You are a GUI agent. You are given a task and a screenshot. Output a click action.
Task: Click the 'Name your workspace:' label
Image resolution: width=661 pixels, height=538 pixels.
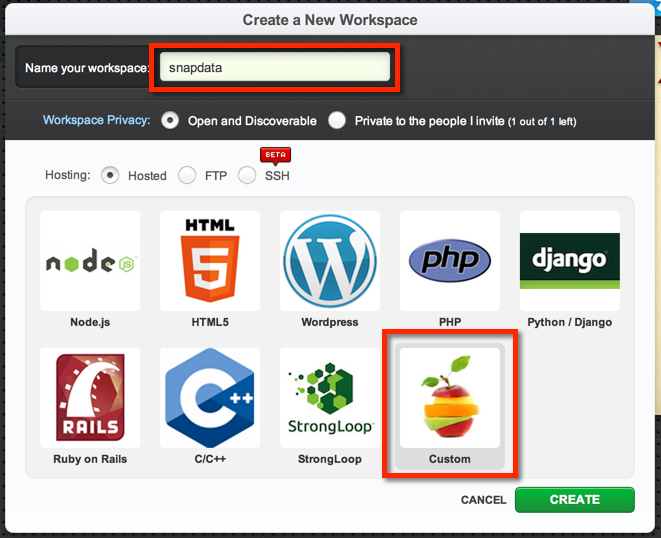point(87,68)
